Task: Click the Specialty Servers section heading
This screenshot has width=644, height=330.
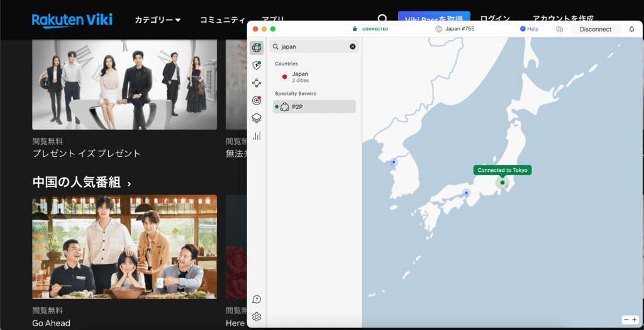Action: (x=296, y=94)
